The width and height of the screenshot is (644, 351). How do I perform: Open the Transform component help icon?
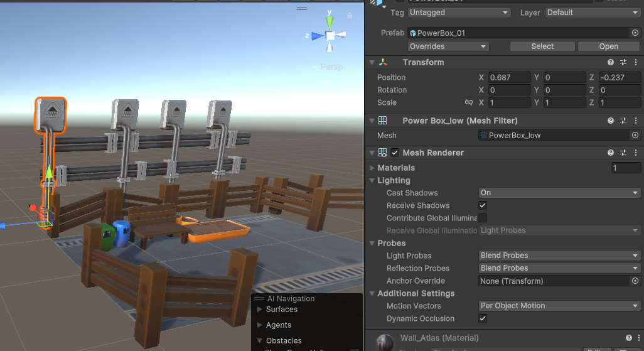(611, 62)
